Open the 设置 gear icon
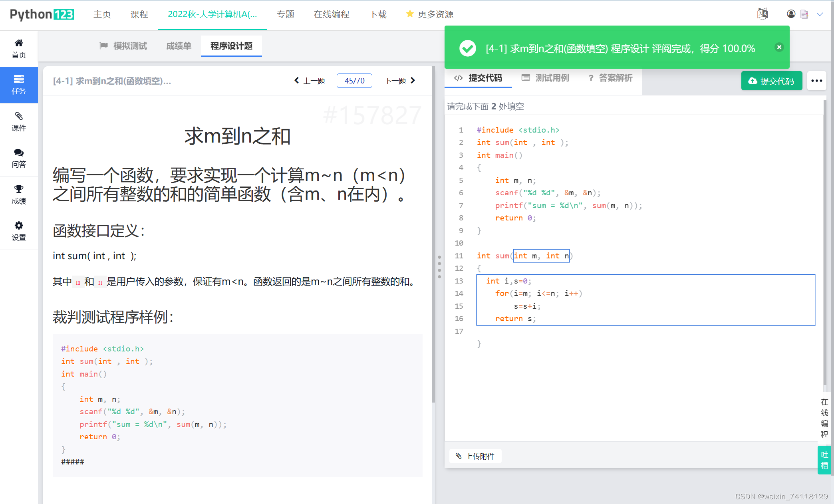 click(x=19, y=225)
